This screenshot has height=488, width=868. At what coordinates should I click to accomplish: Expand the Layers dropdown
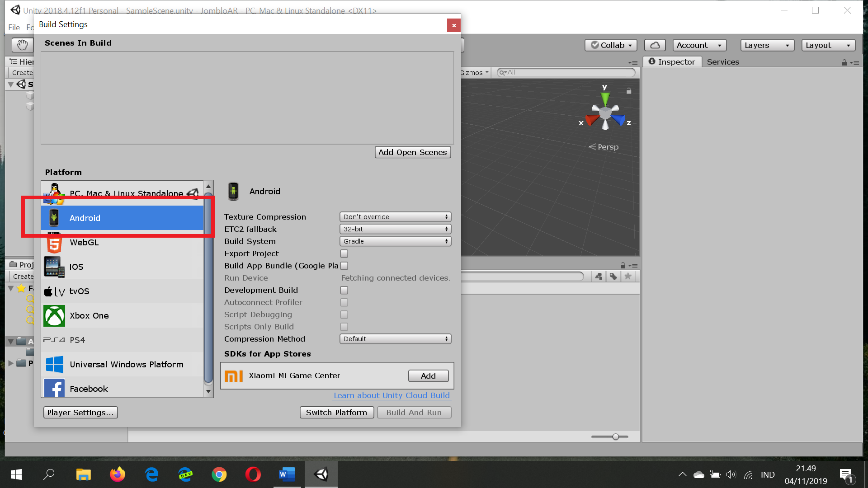pyautogui.click(x=767, y=45)
